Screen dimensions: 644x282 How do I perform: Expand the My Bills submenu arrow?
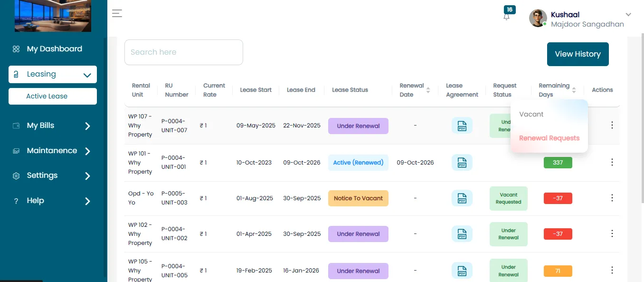point(87,126)
